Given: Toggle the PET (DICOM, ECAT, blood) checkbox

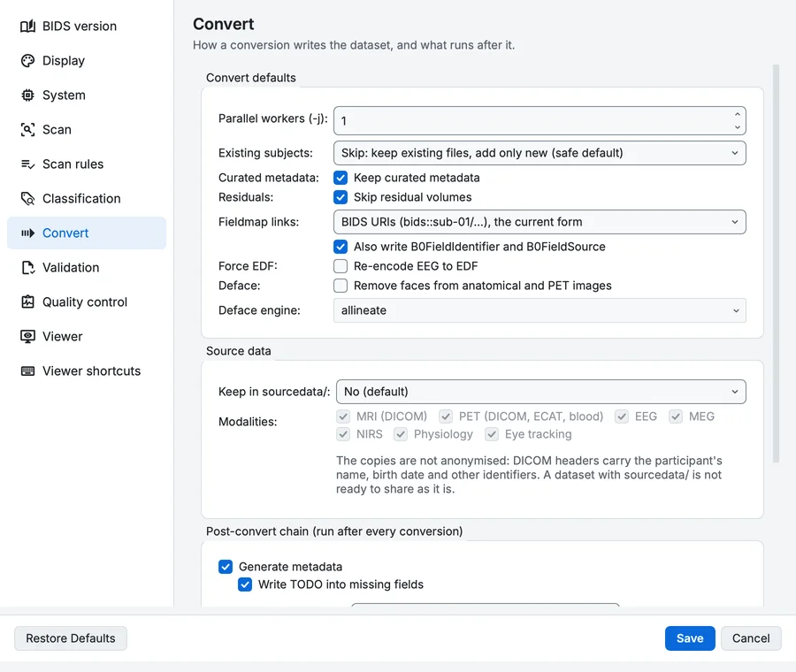Looking at the screenshot, I should (x=446, y=416).
